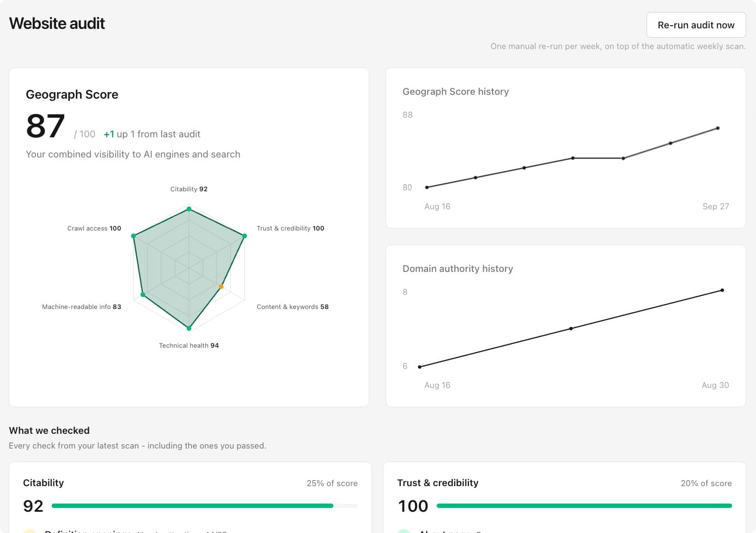Select the "Machine-readable info 83" radar label
This screenshot has width=756, height=533.
82,307
